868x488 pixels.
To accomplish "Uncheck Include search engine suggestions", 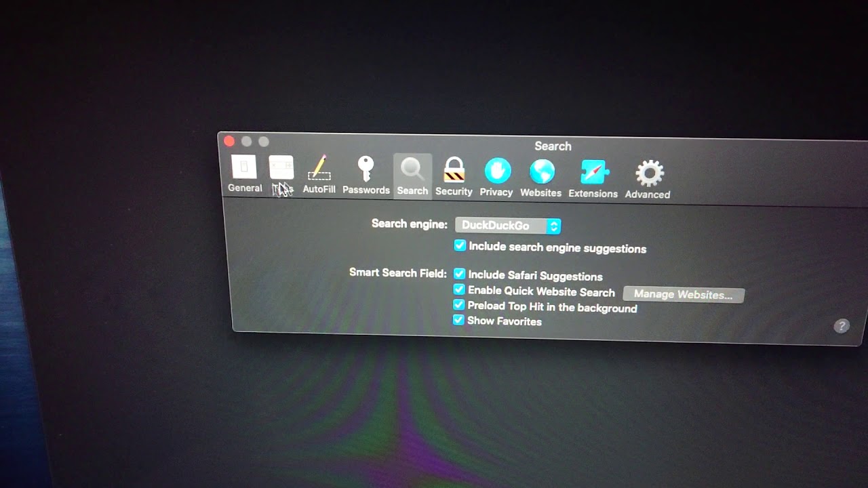I will [460, 245].
